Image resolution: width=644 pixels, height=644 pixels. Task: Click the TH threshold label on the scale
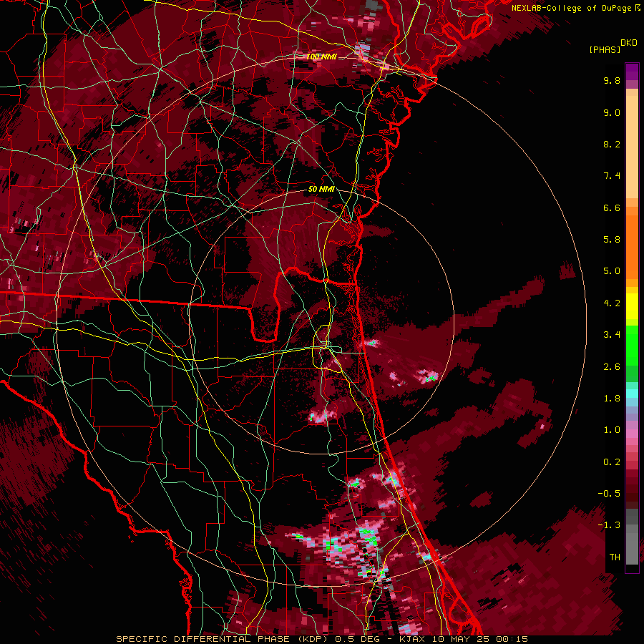(x=615, y=557)
